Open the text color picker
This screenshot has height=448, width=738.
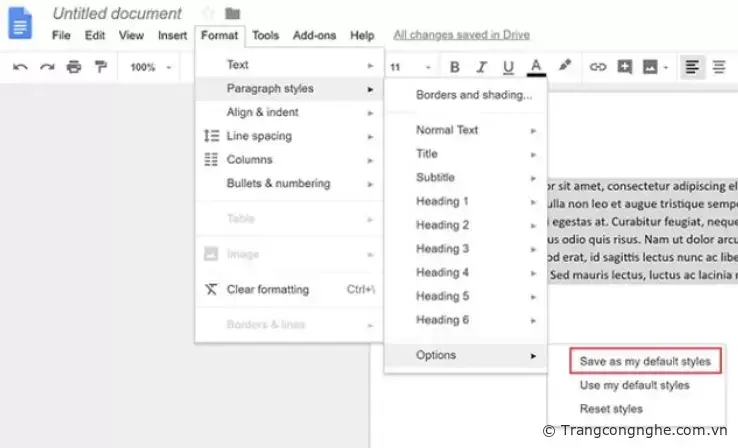coord(536,67)
